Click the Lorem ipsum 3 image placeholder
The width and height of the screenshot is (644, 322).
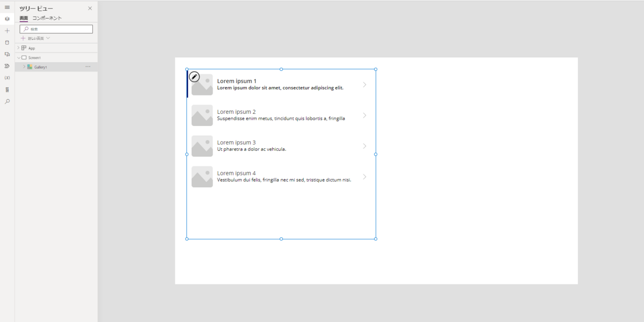point(202,146)
